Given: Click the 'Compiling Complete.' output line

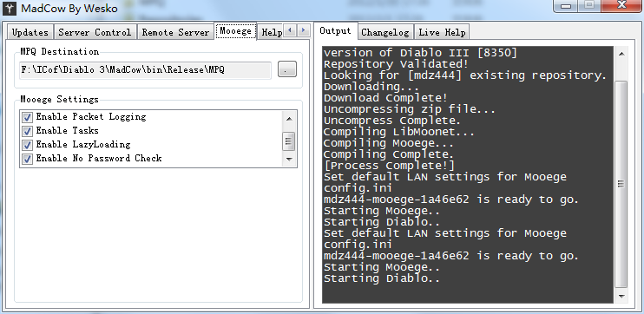Looking at the screenshot, I should [x=389, y=154].
